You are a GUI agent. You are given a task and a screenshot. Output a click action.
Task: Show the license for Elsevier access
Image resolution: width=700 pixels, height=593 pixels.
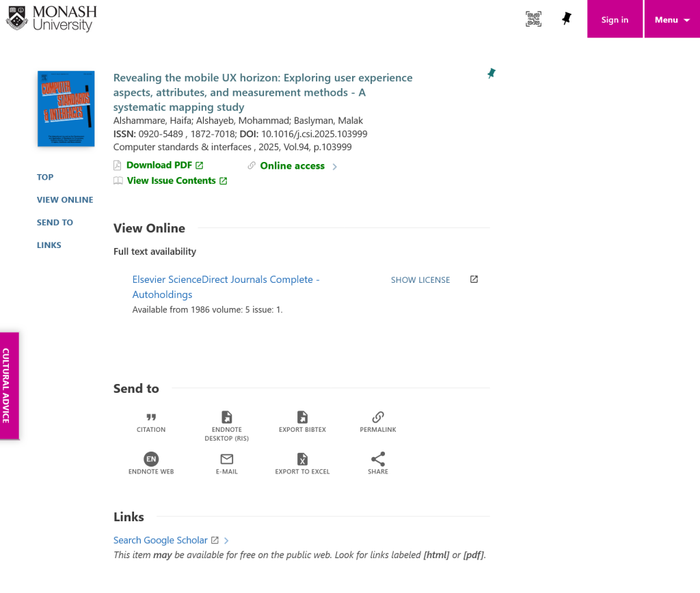click(420, 279)
